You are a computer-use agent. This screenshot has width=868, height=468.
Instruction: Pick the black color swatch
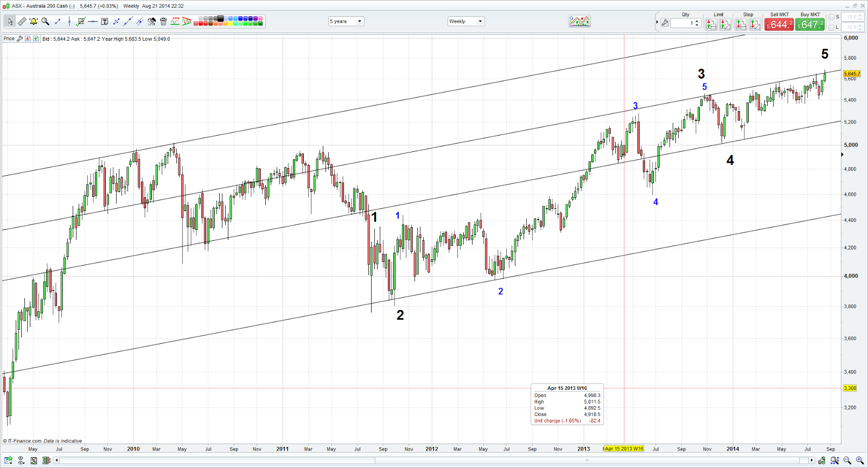click(220, 19)
